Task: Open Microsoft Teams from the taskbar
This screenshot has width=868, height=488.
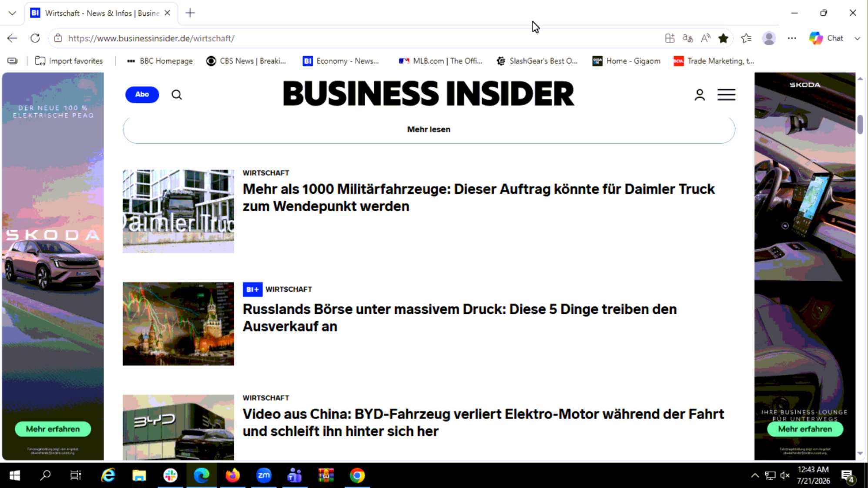Action: pyautogui.click(x=295, y=475)
